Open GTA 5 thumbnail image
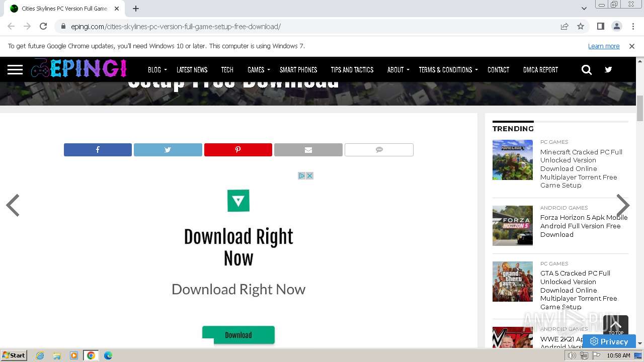Image resolution: width=644 pixels, height=362 pixels. tap(513, 282)
